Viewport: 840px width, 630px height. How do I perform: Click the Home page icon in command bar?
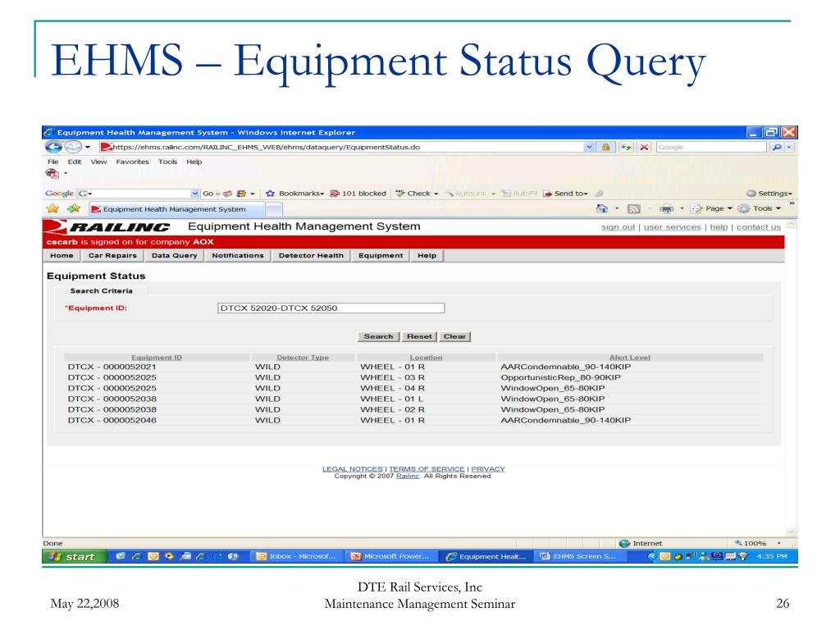[x=602, y=208]
